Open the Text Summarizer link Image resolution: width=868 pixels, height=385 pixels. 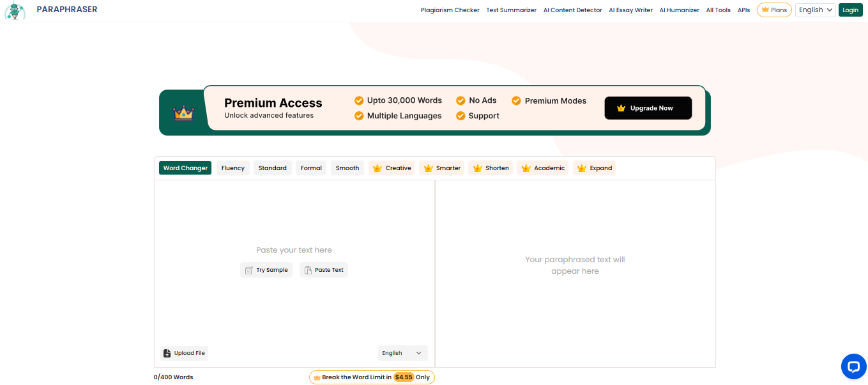(512, 10)
